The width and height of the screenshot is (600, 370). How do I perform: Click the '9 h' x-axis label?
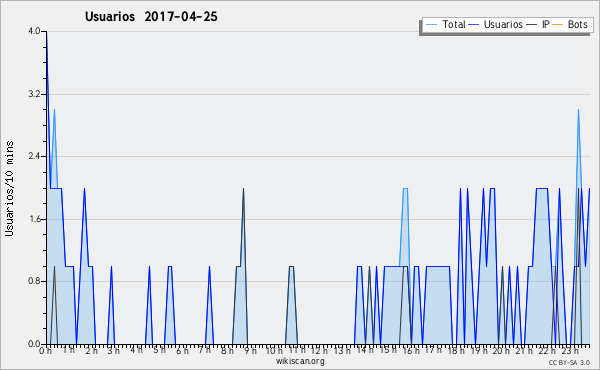[x=250, y=351]
